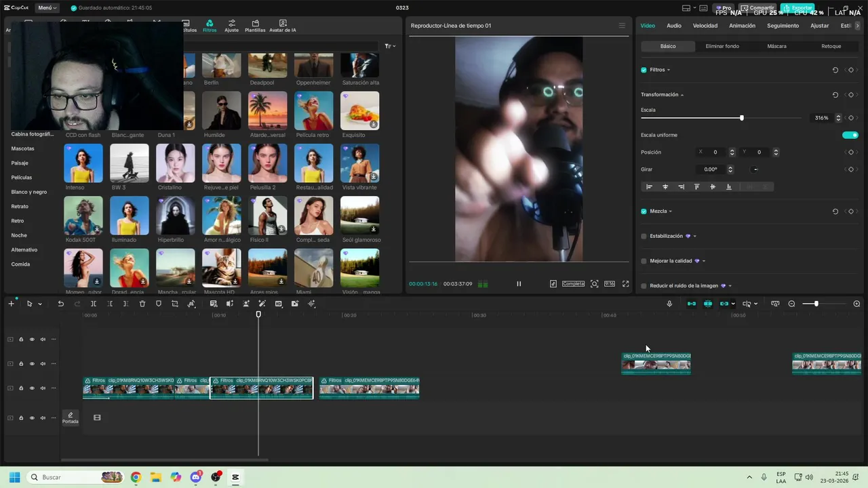868x488 pixels.
Task: Enable Mejorar la calidad checkbox
Action: 644,261
